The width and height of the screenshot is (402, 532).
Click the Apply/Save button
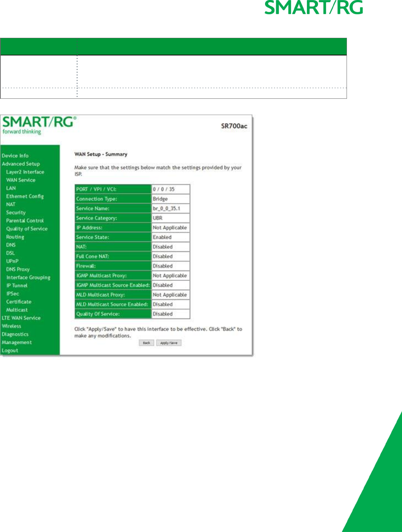tap(169, 343)
